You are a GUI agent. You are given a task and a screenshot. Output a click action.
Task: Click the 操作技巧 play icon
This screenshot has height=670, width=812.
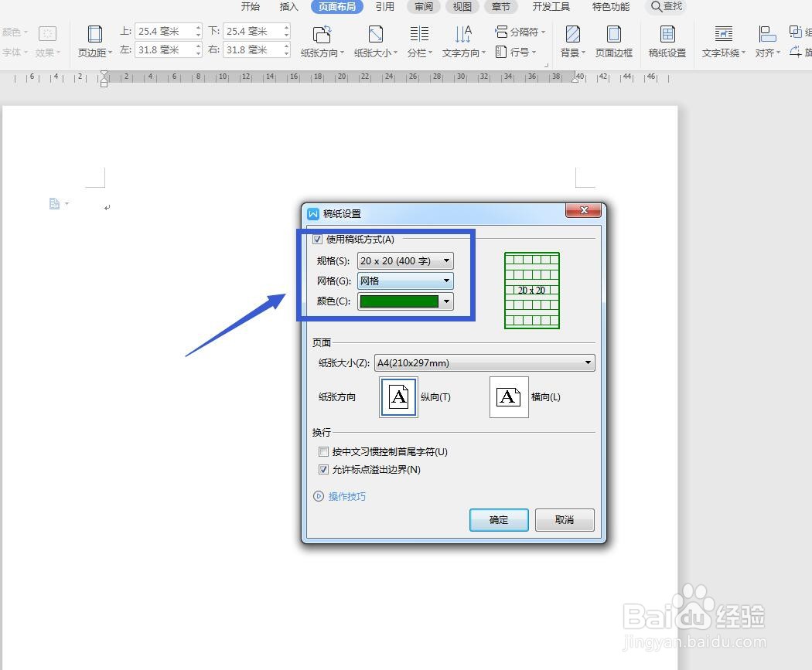(x=319, y=496)
